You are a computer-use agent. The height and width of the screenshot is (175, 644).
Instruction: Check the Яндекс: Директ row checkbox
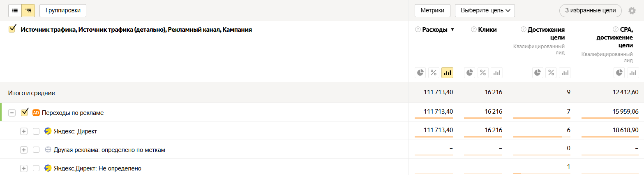(36, 131)
